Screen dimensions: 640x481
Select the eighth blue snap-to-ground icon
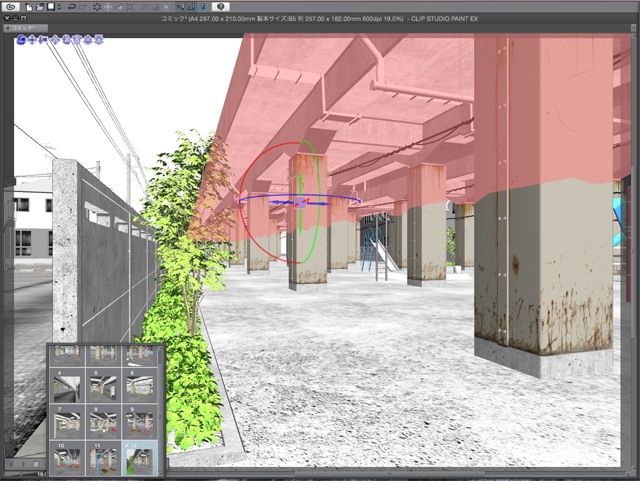click(99, 40)
